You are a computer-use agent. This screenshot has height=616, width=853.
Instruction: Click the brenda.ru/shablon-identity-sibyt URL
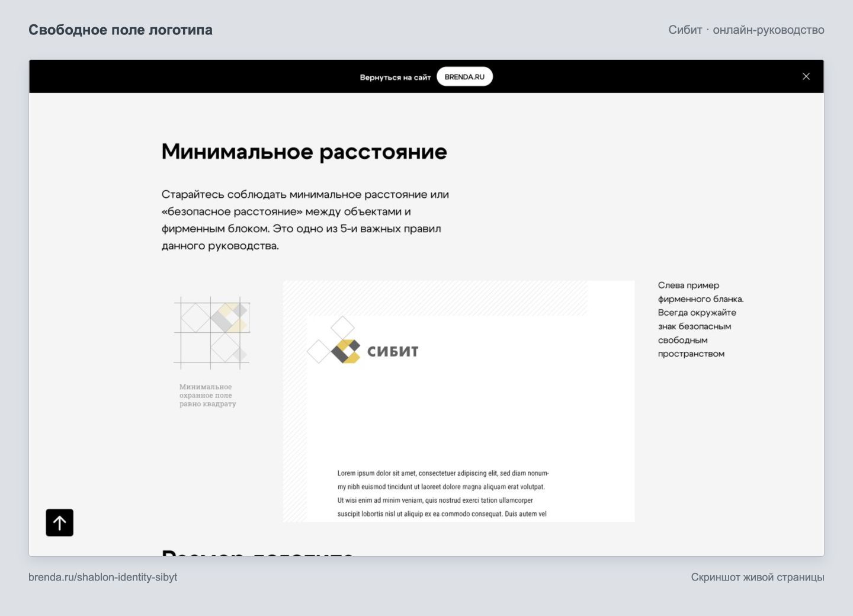point(103,577)
